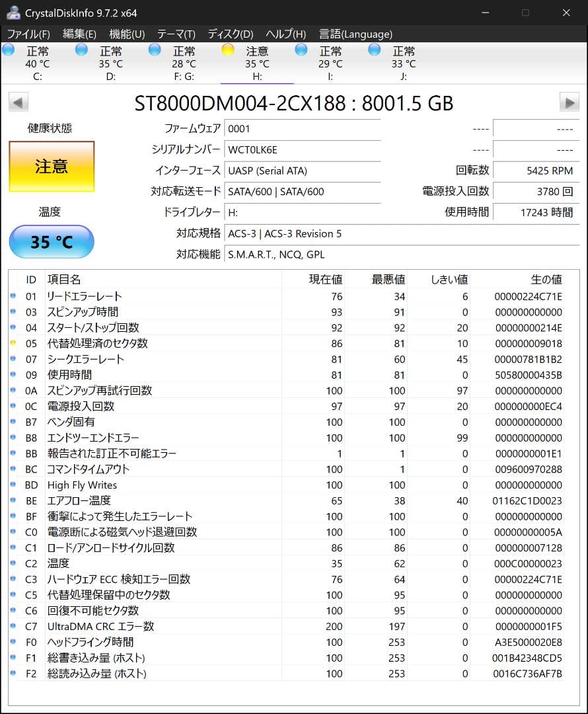Click the disk title ST8000DM004-2CX188 : 8001.5 GB
The width and height of the screenshot is (588, 714).
pyautogui.click(x=293, y=103)
